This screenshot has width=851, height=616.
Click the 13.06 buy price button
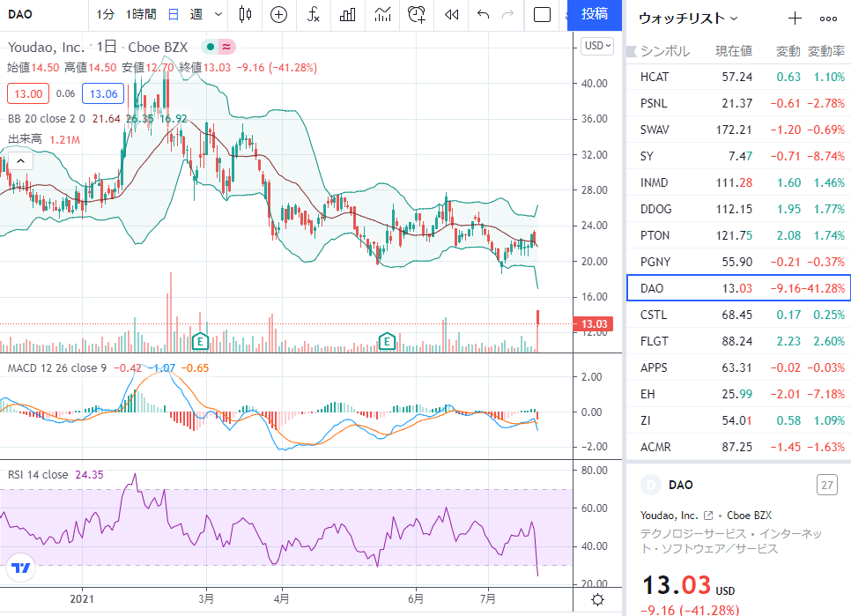[103, 94]
